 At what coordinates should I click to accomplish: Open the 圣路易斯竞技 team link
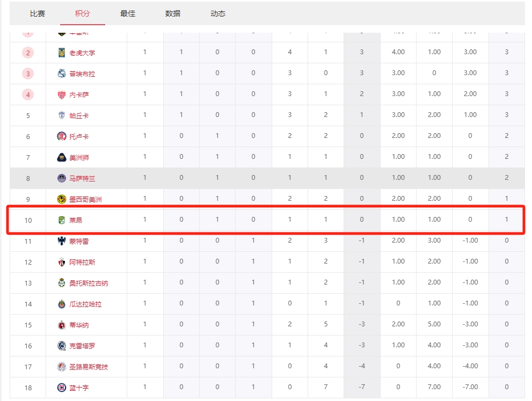[89, 367]
